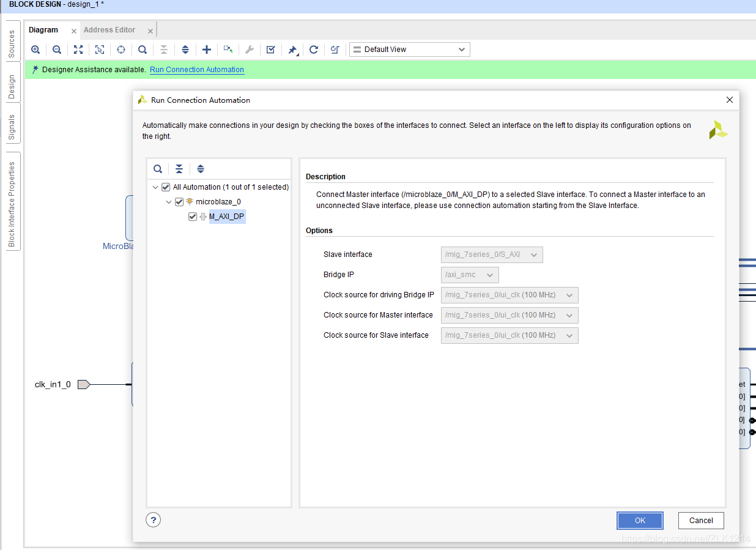Collapse the microblaze_0 tree node
Viewport: 756px width, 550px height.
169,202
